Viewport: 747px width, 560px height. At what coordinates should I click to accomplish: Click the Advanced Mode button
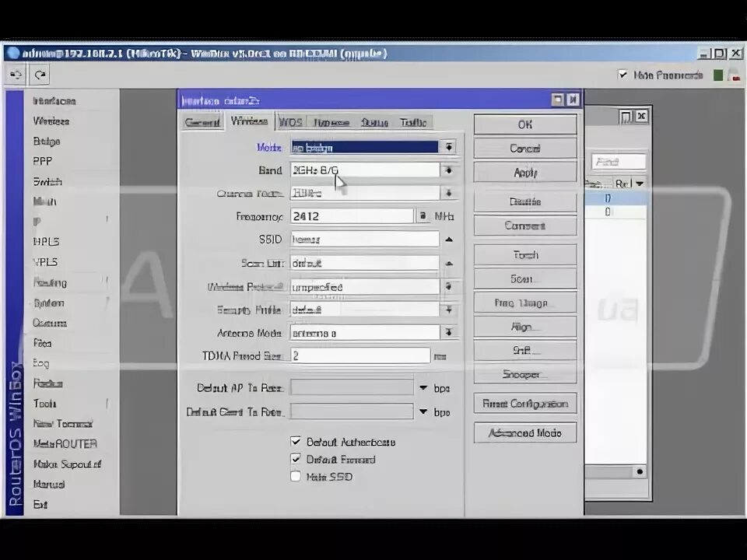525,433
